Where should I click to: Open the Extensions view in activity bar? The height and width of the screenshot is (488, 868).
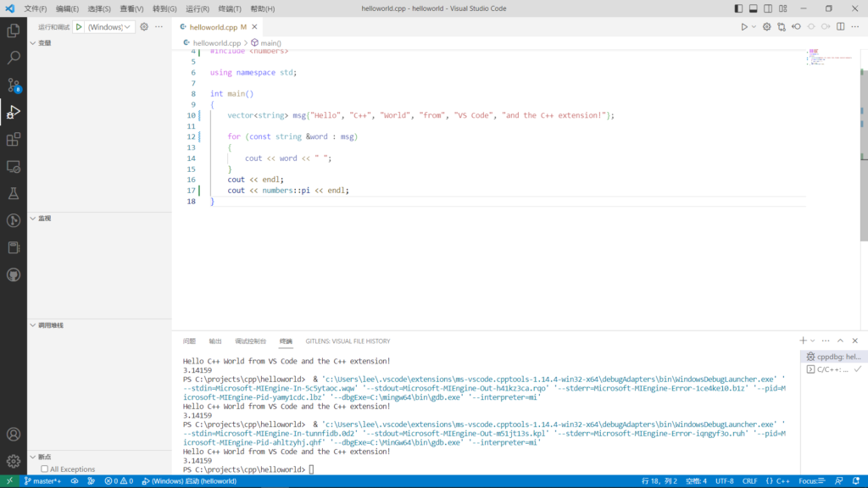(14, 139)
